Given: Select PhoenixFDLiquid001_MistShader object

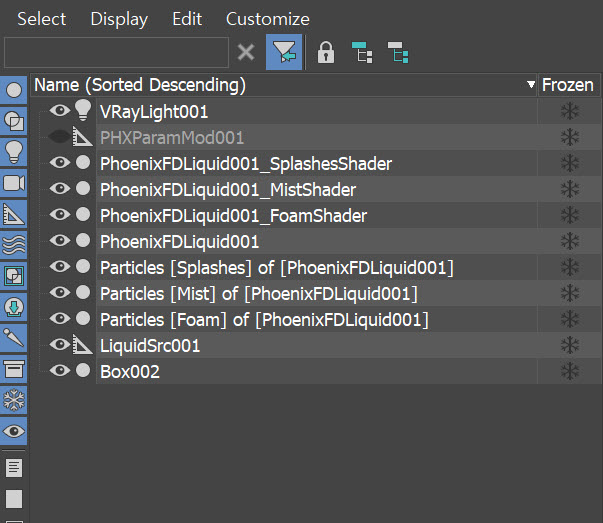Looking at the screenshot, I should pos(228,190).
